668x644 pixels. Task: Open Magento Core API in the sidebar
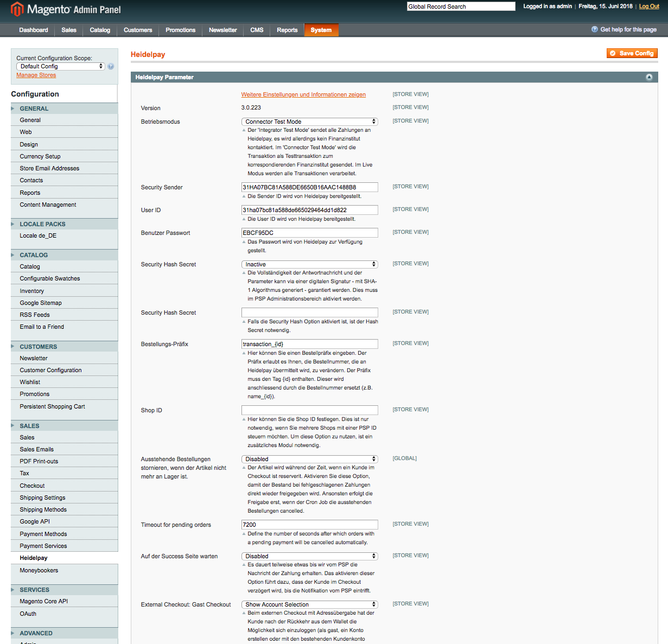65,601
